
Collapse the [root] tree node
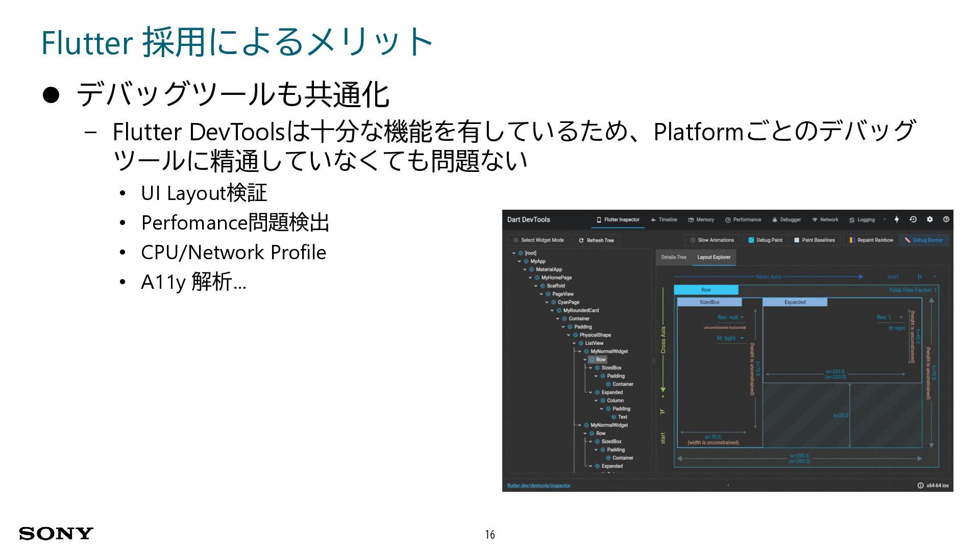[x=514, y=253]
